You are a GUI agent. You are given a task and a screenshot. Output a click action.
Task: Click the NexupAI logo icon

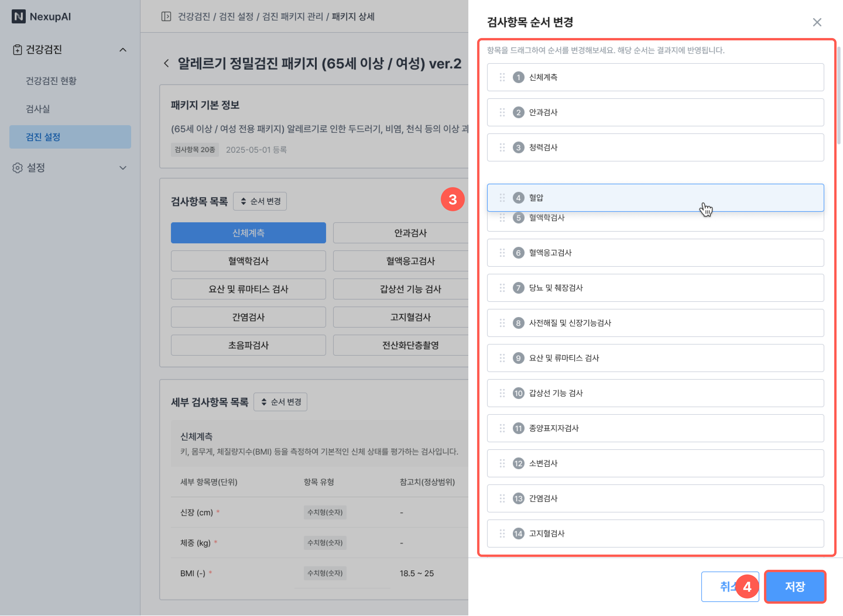pos(18,16)
